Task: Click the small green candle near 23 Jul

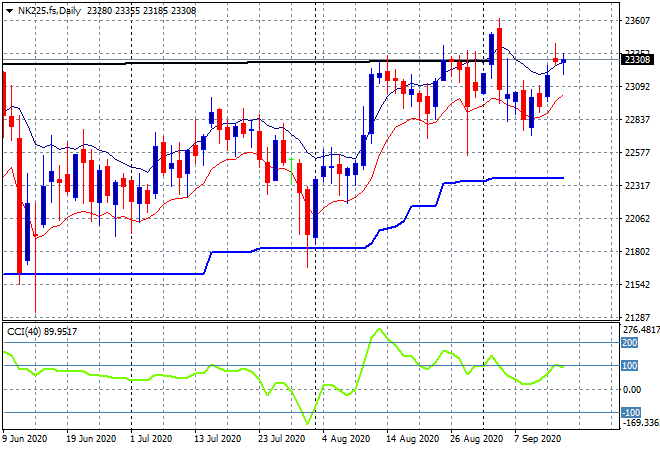Action: (292, 171)
